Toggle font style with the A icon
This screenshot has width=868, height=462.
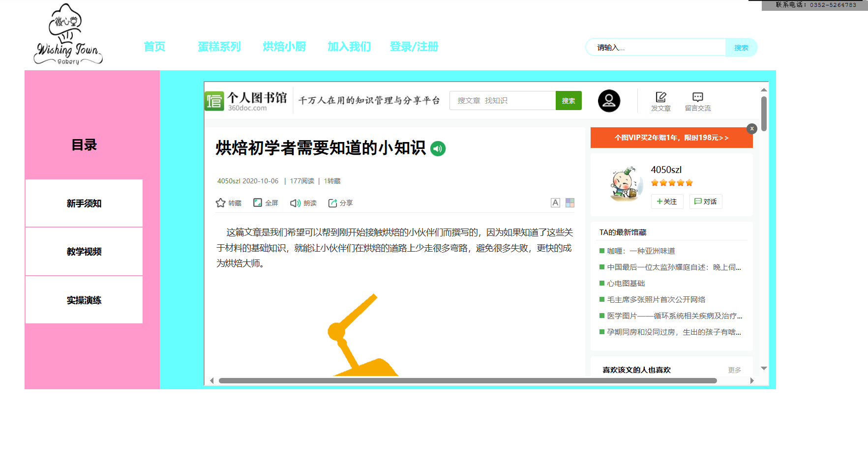(555, 202)
